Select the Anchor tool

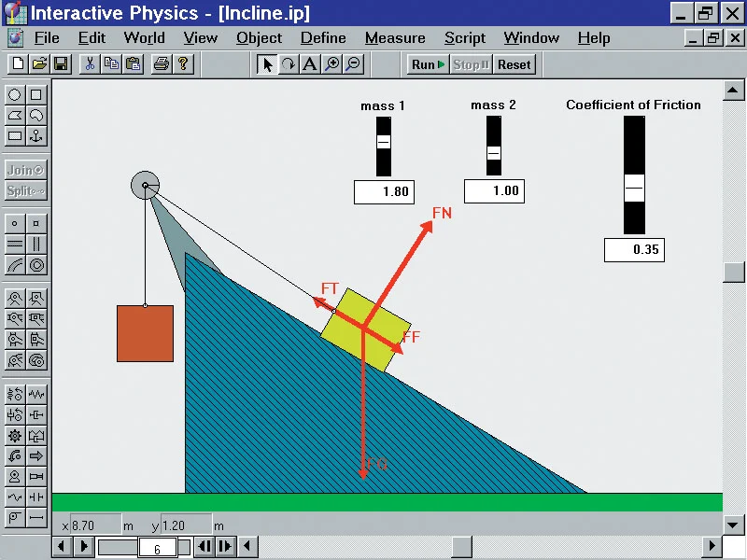[36, 135]
